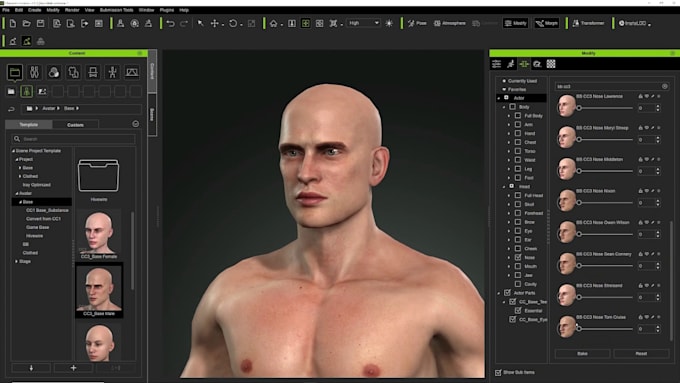Click the content Search field
This screenshot has height=383, width=680.
click(x=73, y=139)
